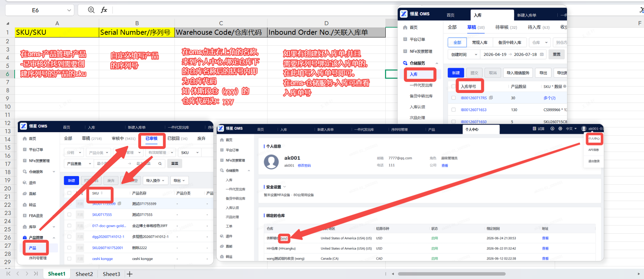
Task: Select the Sheet1 tab
Action: click(57, 274)
